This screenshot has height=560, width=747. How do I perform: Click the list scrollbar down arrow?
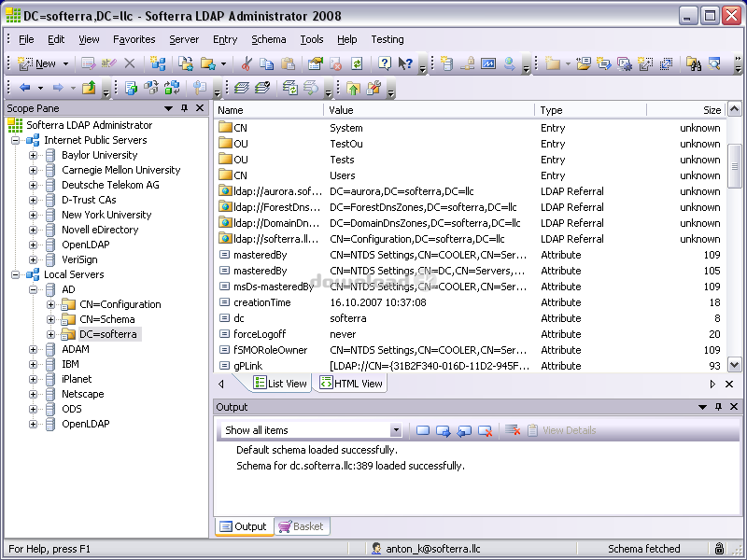tap(734, 365)
